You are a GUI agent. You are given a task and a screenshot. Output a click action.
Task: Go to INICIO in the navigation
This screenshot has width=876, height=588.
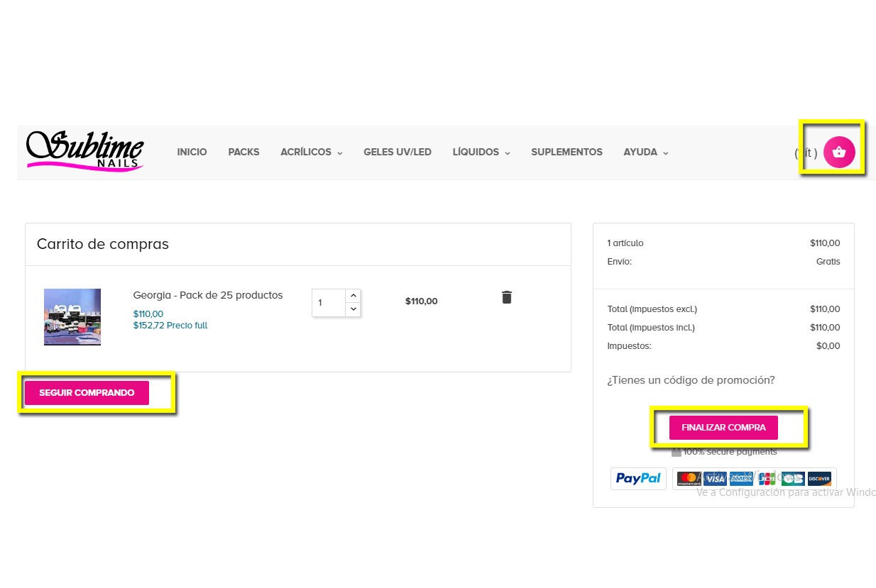tap(192, 152)
